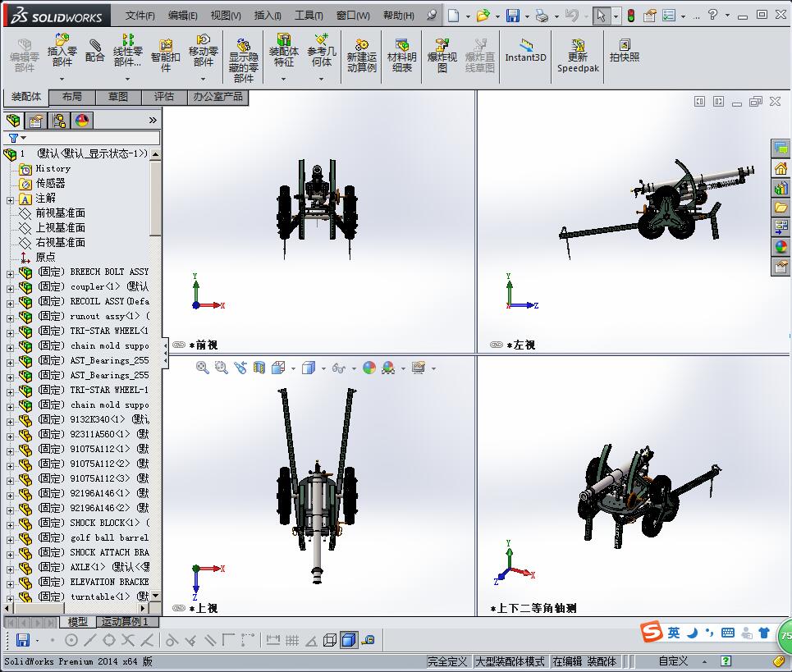Open Design Library icon in task pane
Viewport: 792px width, 672px height.
[781, 188]
